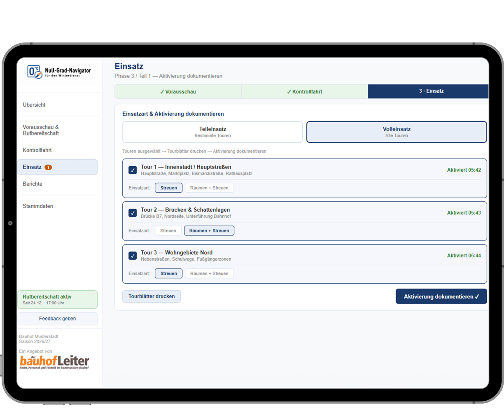504x420 pixels.
Task: Click the Null-Grad-Navigator logo
Action: pyautogui.click(x=59, y=72)
